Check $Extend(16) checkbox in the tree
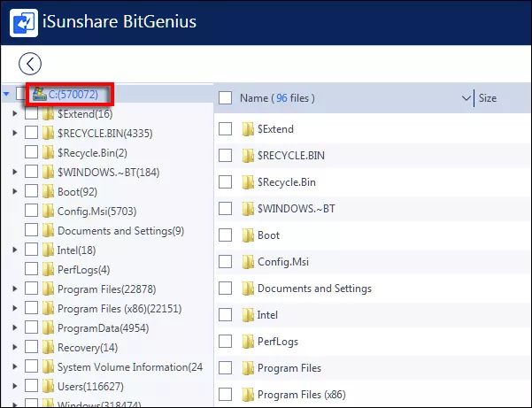Viewport: 532px width, 408px height. click(x=31, y=113)
